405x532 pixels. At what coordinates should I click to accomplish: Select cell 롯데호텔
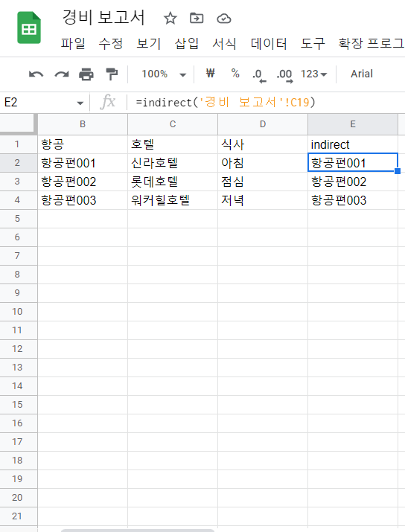(173, 182)
